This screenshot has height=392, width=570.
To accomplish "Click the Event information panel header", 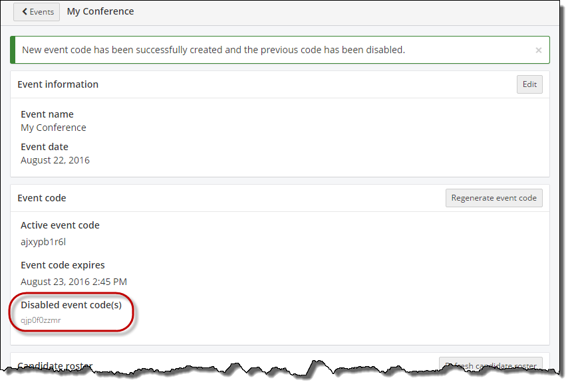I will point(58,84).
